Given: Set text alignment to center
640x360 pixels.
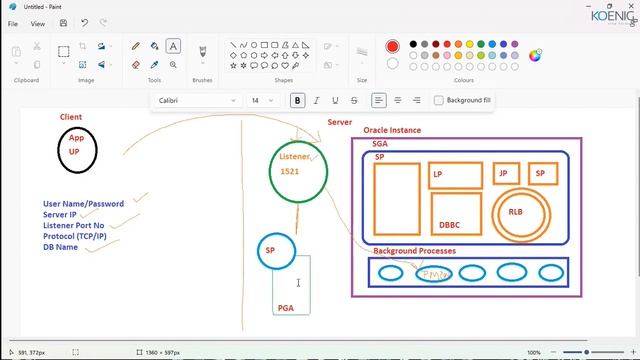Looking at the screenshot, I should click(398, 100).
